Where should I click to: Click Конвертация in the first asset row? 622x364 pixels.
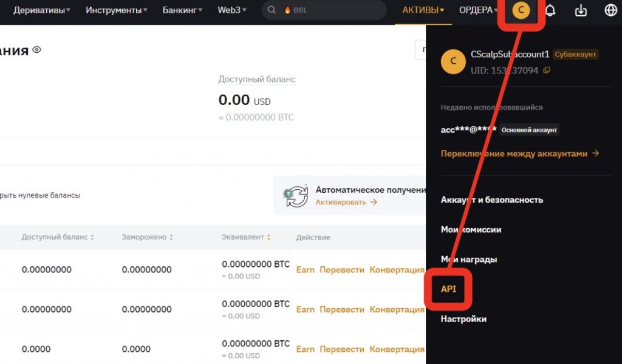(397, 270)
